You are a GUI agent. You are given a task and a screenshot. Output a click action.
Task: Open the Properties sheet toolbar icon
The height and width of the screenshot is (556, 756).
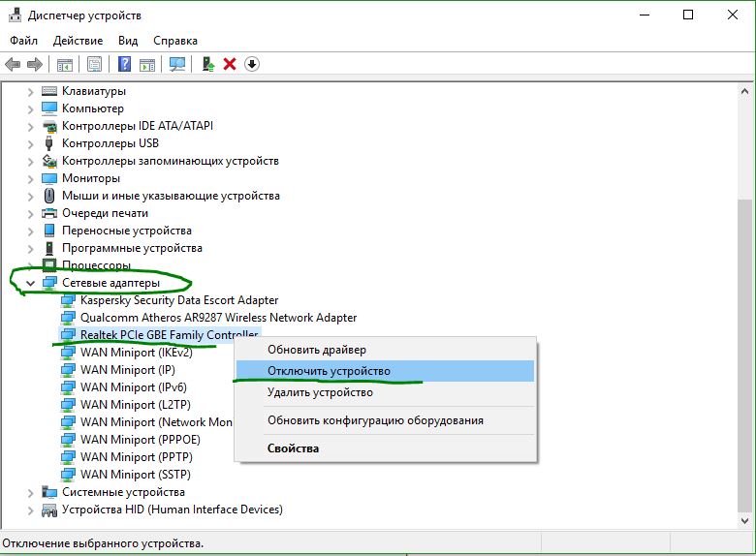(x=95, y=64)
